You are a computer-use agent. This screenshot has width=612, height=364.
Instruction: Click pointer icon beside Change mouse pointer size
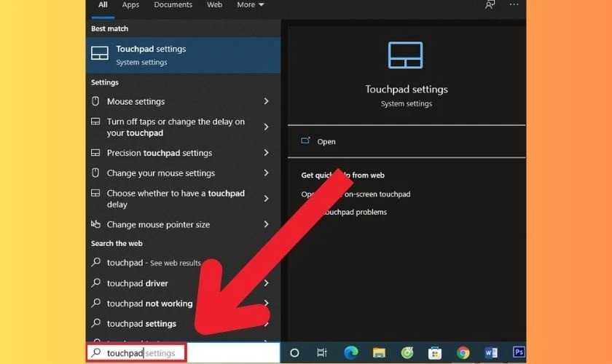click(95, 224)
